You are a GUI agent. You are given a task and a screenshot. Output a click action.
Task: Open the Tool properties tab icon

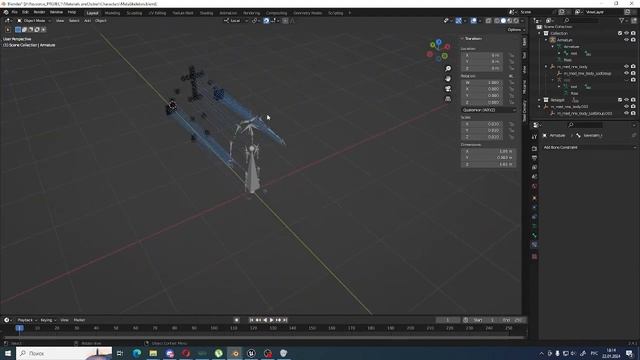click(x=534, y=137)
